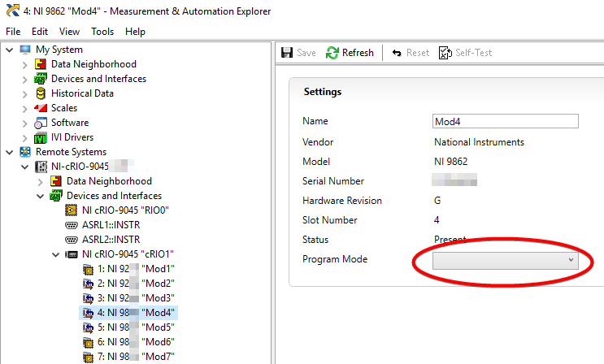604x364 pixels.
Task: Click the NI-cRIO-9045 controller icon
Action: click(x=41, y=167)
